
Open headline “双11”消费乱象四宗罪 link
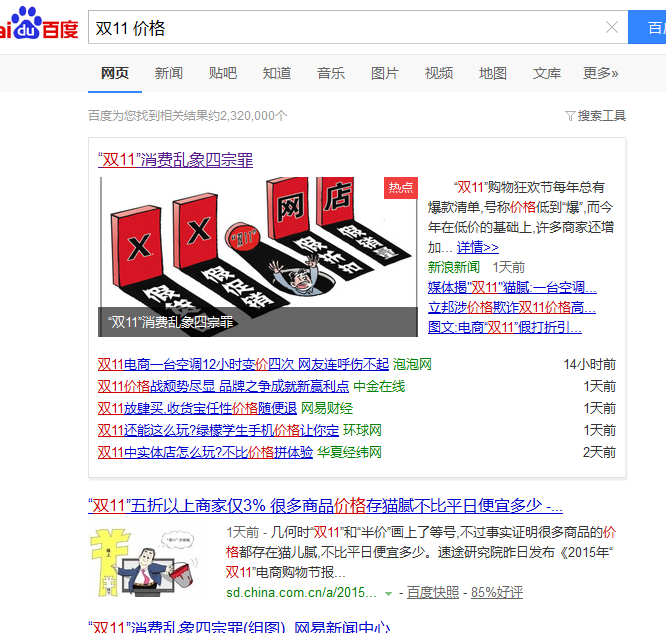click(175, 160)
